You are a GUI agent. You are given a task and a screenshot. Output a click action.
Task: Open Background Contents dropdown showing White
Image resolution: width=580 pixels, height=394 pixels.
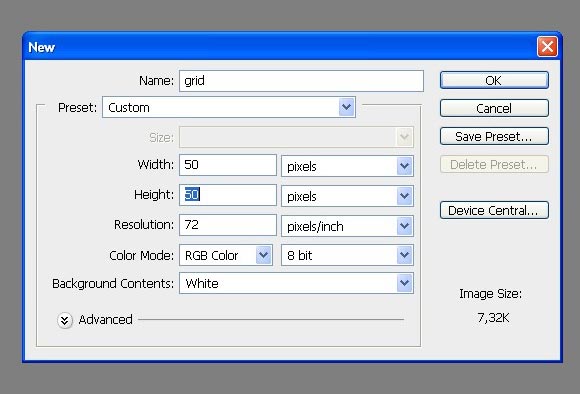click(x=296, y=283)
